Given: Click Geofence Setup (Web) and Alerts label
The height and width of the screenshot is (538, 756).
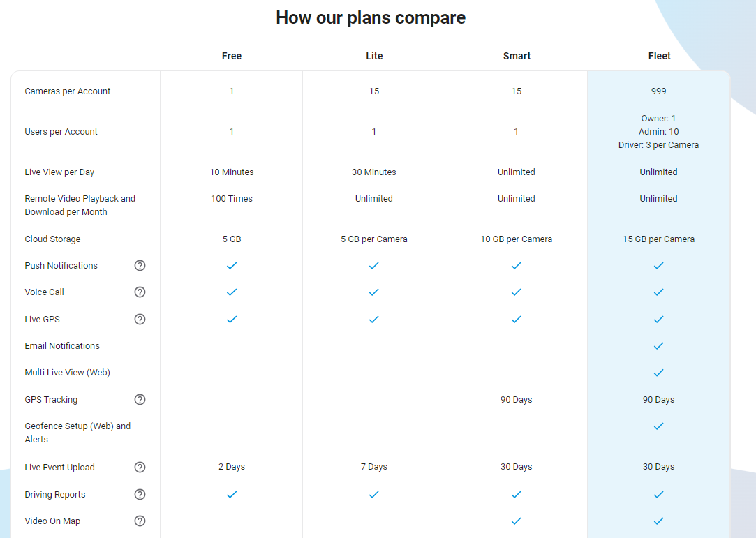Looking at the screenshot, I should click(77, 433).
